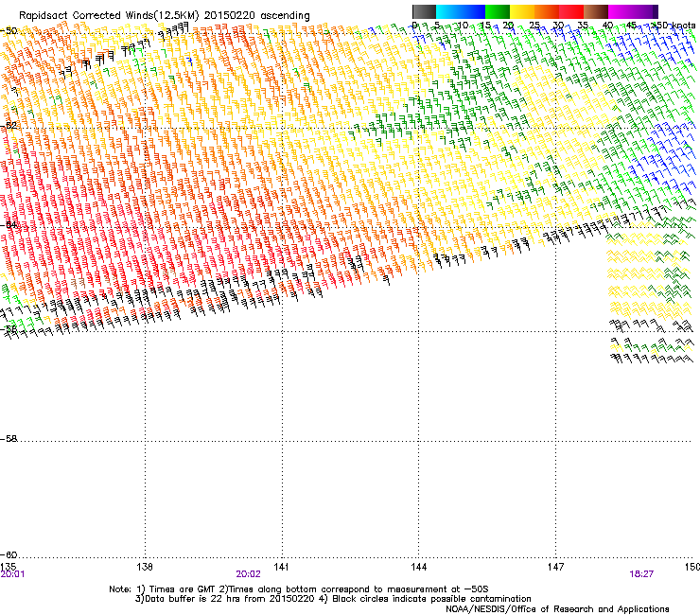700x615 pixels.
Task: Click the longitude label '138'
Action: [145, 567]
